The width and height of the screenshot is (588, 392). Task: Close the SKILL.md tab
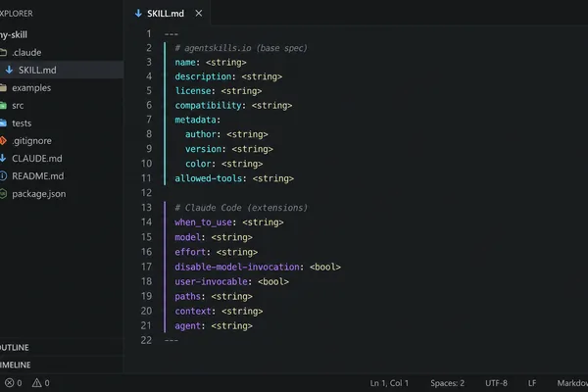click(x=199, y=14)
